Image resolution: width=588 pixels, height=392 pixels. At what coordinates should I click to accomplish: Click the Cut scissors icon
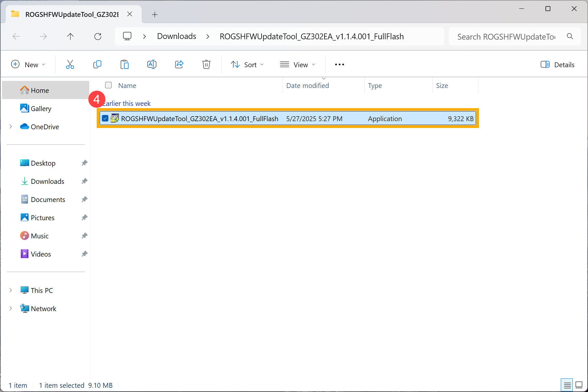pyautogui.click(x=70, y=64)
